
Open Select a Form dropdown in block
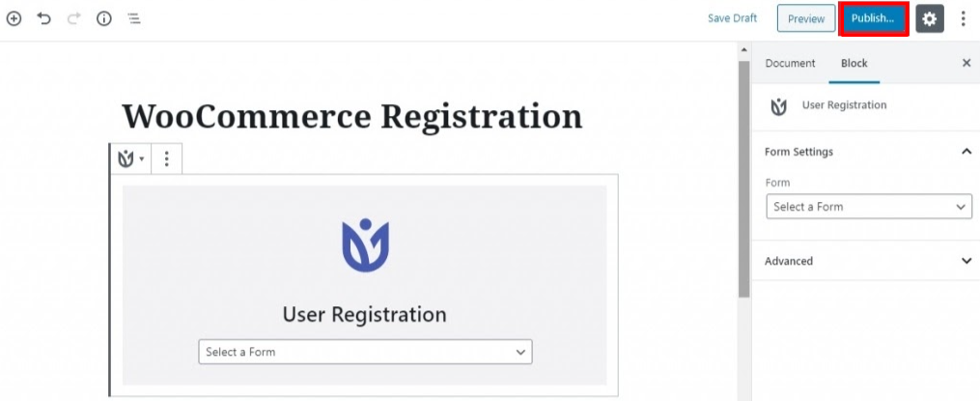(365, 352)
